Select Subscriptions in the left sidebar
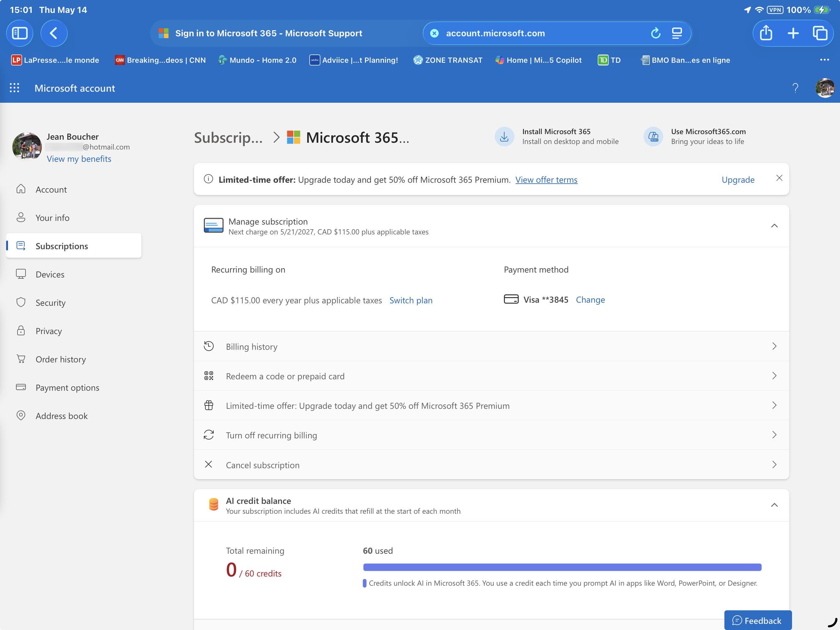The height and width of the screenshot is (630, 840). (x=74, y=246)
